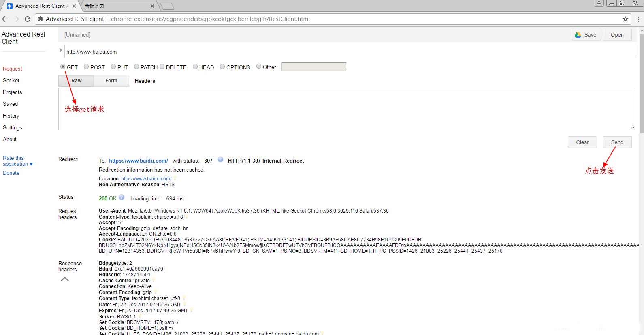Choose the DELETE request method
The width and height of the screenshot is (644, 335).
point(162,67)
